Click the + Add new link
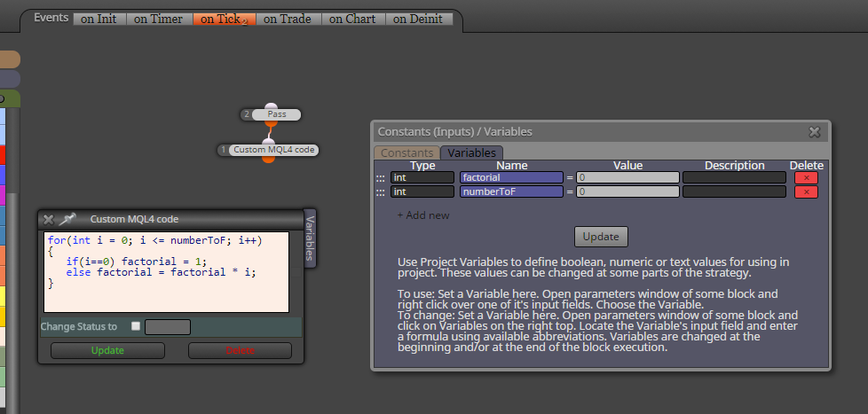The height and width of the screenshot is (414, 868). tap(423, 215)
